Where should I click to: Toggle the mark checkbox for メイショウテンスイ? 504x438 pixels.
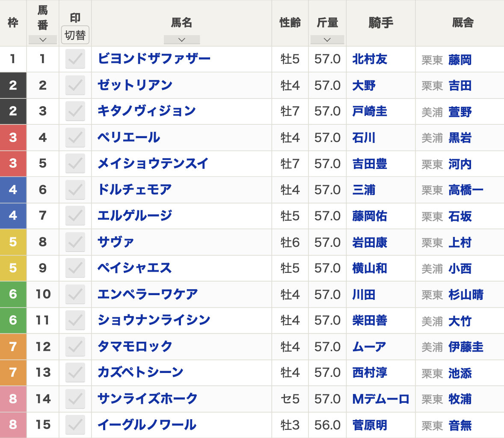75,163
